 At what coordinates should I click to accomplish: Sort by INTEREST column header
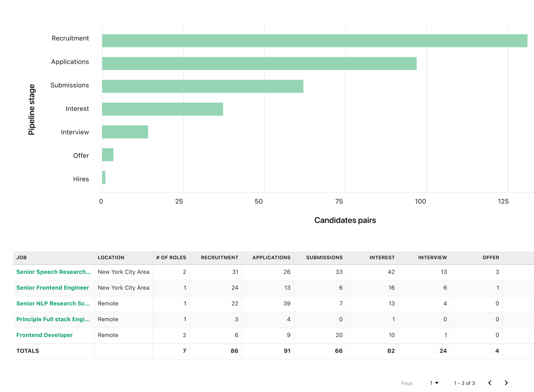[382, 257]
